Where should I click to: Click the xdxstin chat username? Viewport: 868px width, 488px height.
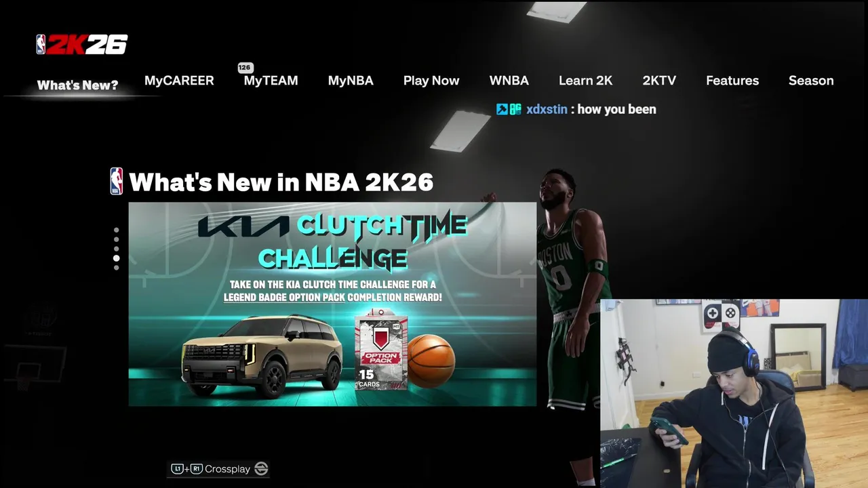[547, 109]
